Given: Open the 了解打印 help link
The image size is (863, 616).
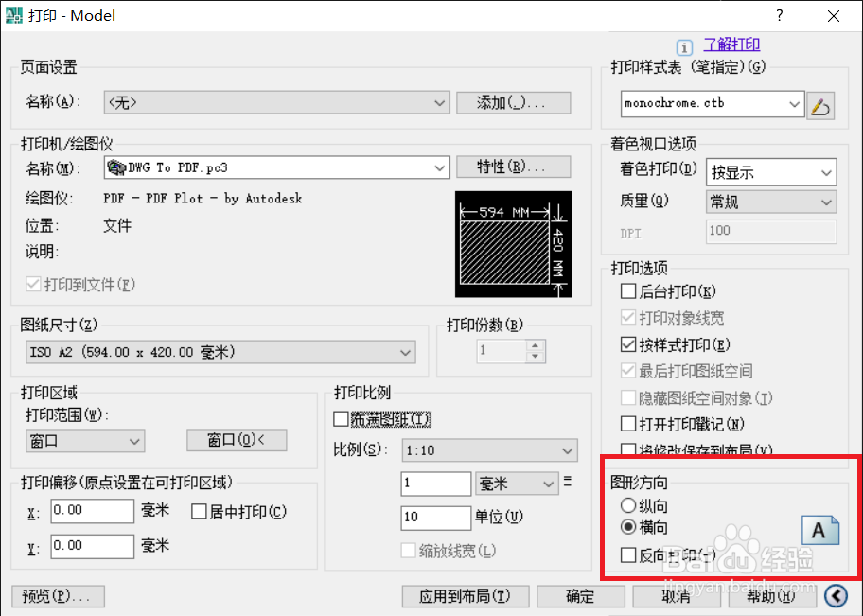Looking at the screenshot, I should pyautogui.click(x=731, y=44).
